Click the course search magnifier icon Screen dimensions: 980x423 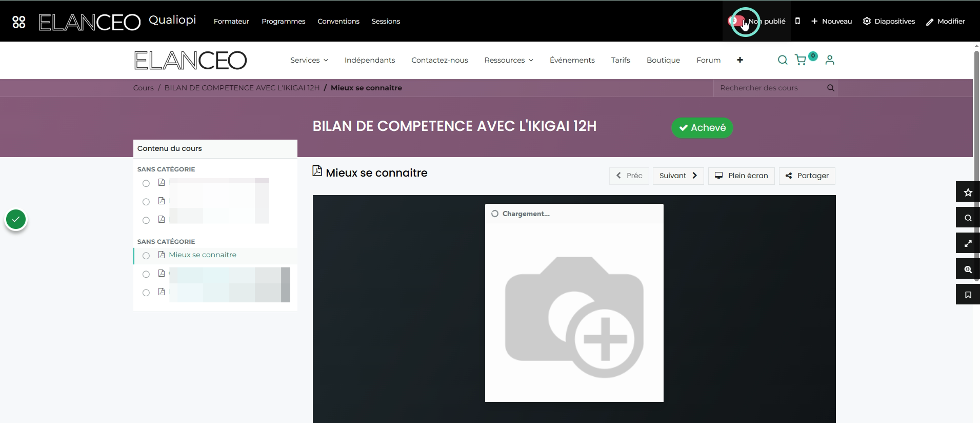click(x=831, y=88)
